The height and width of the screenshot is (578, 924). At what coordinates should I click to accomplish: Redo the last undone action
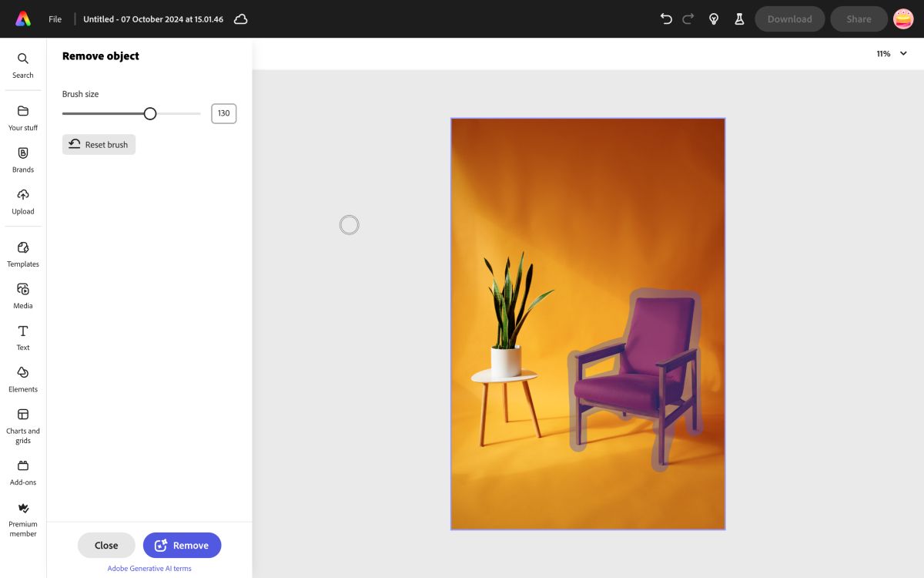pyautogui.click(x=687, y=18)
